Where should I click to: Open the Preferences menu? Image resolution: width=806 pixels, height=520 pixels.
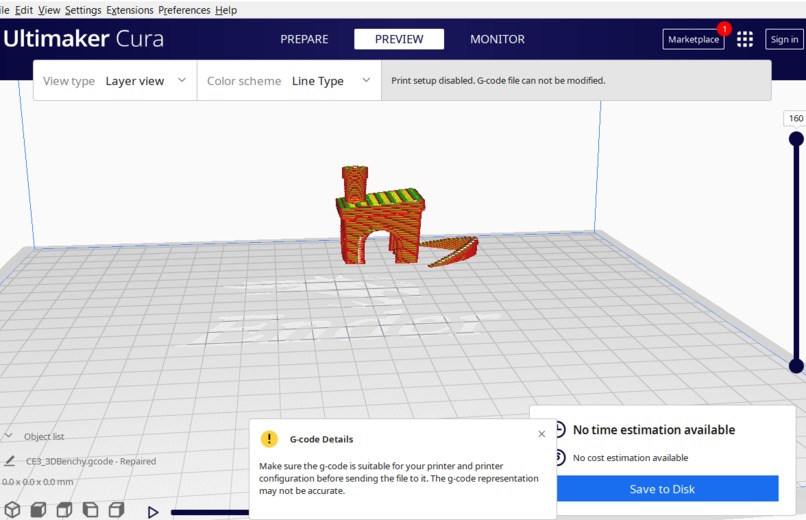tap(184, 10)
